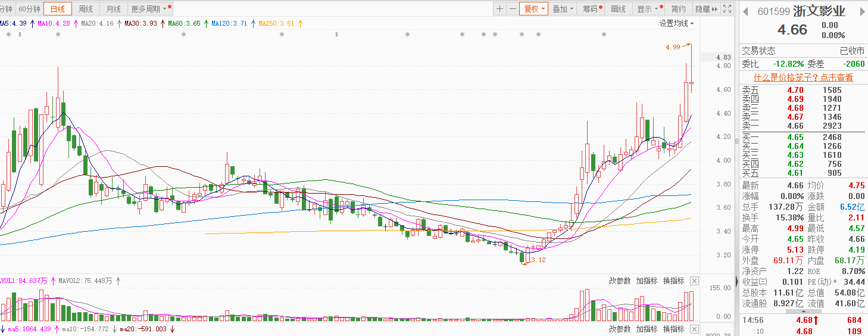Click the 4.99 high price marker
The width and height of the screenshot is (868, 336).
(x=673, y=47)
